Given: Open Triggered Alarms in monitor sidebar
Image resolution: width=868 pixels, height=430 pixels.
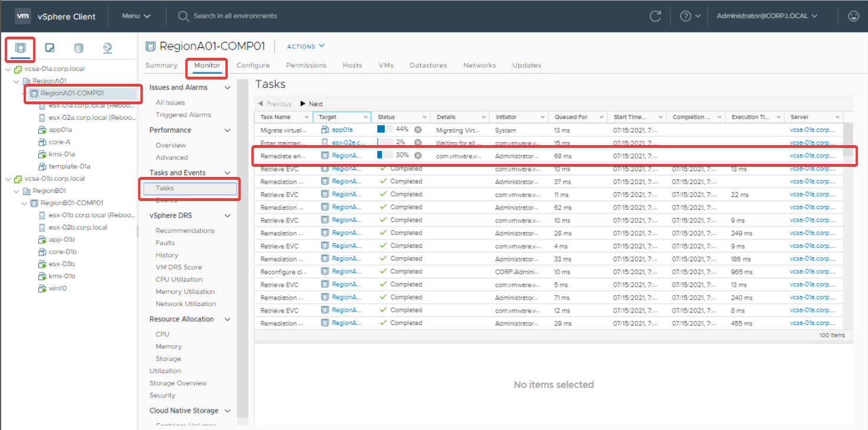Looking at the screenshot, I should point(183,115).
